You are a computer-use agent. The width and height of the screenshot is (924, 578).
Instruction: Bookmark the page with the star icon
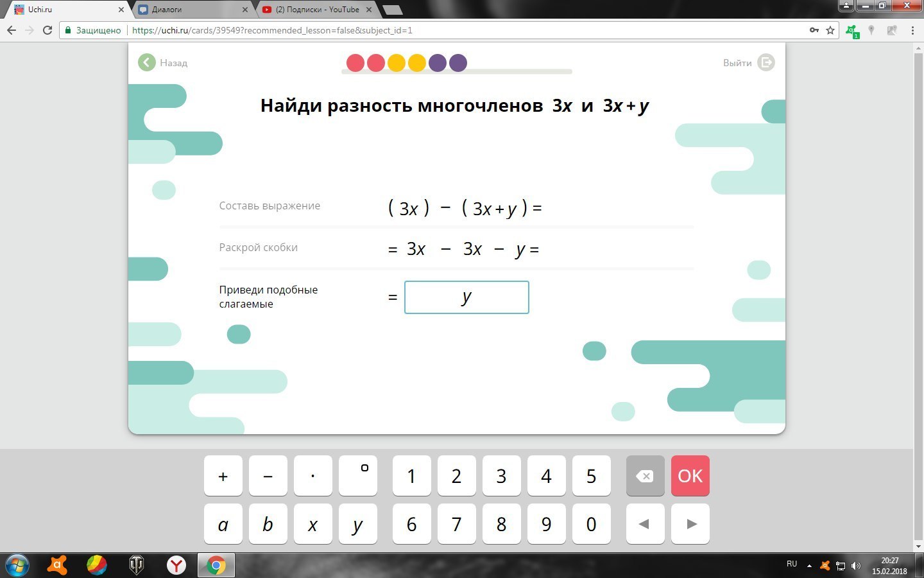830,30
